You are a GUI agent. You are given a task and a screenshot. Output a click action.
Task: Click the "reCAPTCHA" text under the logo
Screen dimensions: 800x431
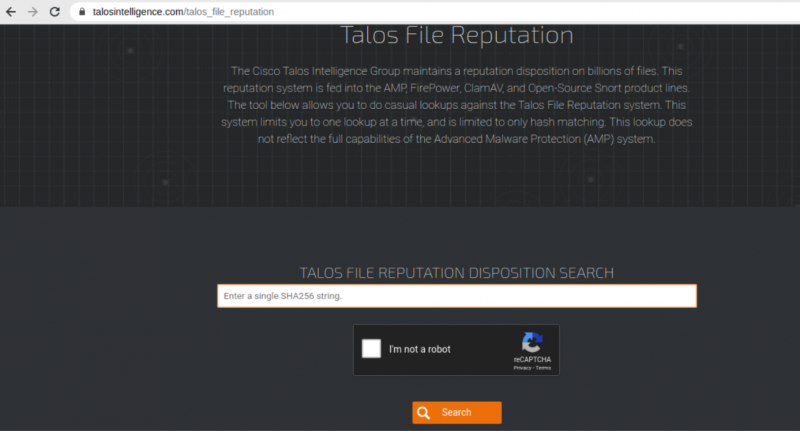click(532, 359)
